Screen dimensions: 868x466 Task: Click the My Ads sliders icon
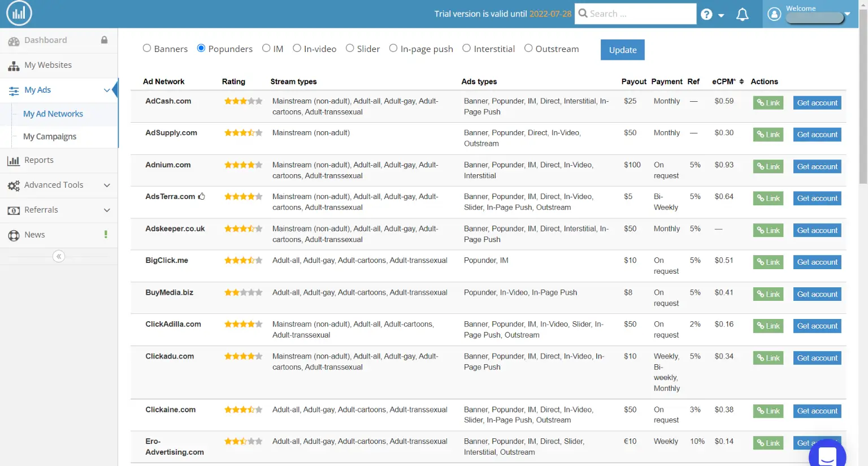pos(14,90)
